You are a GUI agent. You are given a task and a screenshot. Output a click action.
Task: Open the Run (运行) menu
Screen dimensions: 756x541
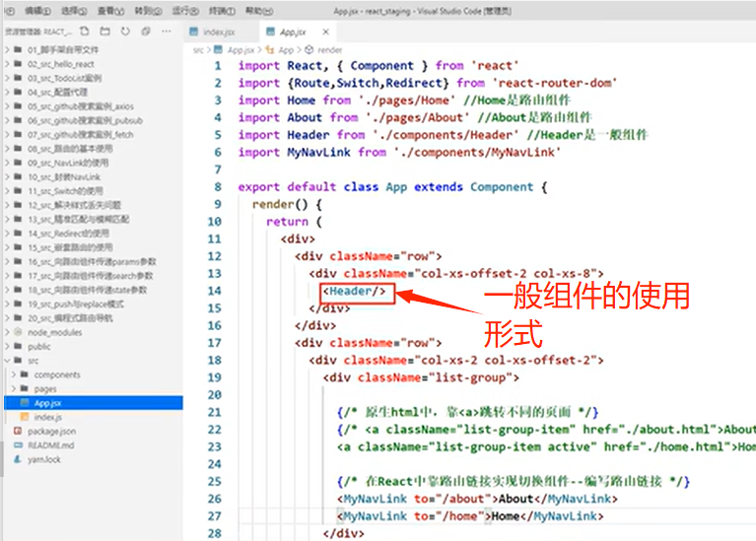[185, 11]
